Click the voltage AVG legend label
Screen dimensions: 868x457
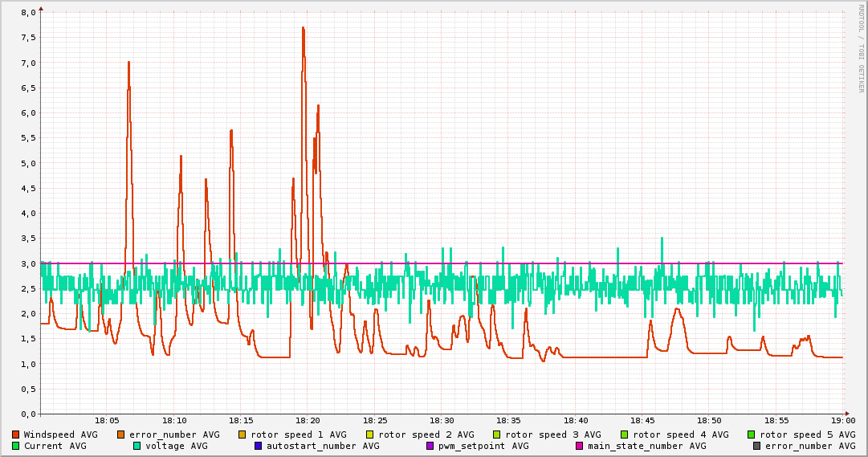coord(176,446)
